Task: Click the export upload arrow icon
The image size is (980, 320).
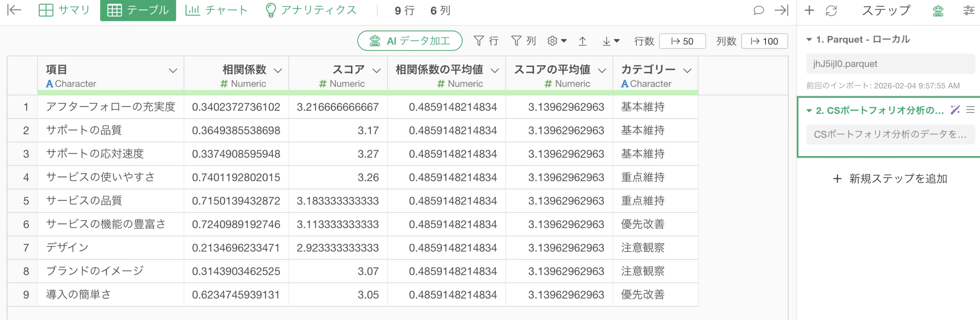Action: point(582,41)
